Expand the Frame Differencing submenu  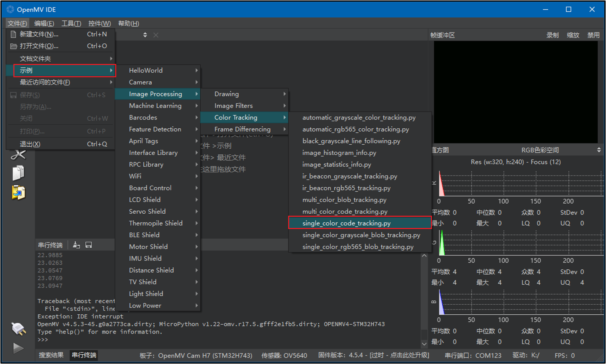coord(244,129)
